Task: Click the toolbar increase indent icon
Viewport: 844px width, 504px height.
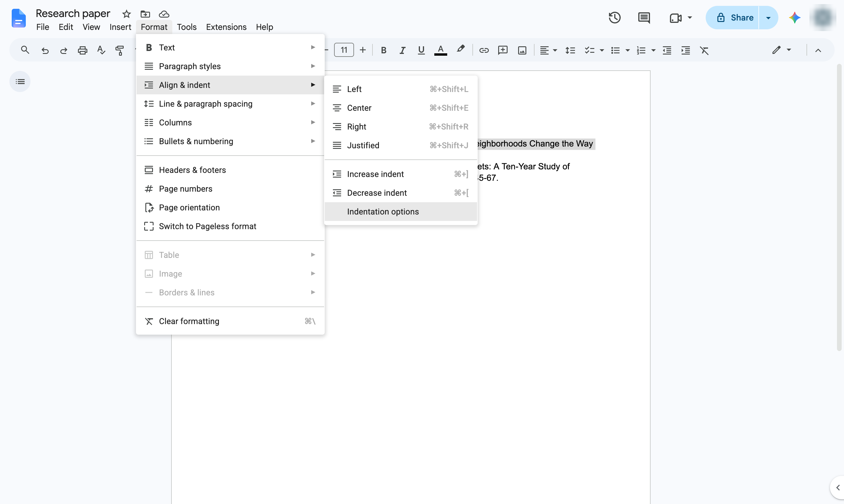Action: click(685, 50)
